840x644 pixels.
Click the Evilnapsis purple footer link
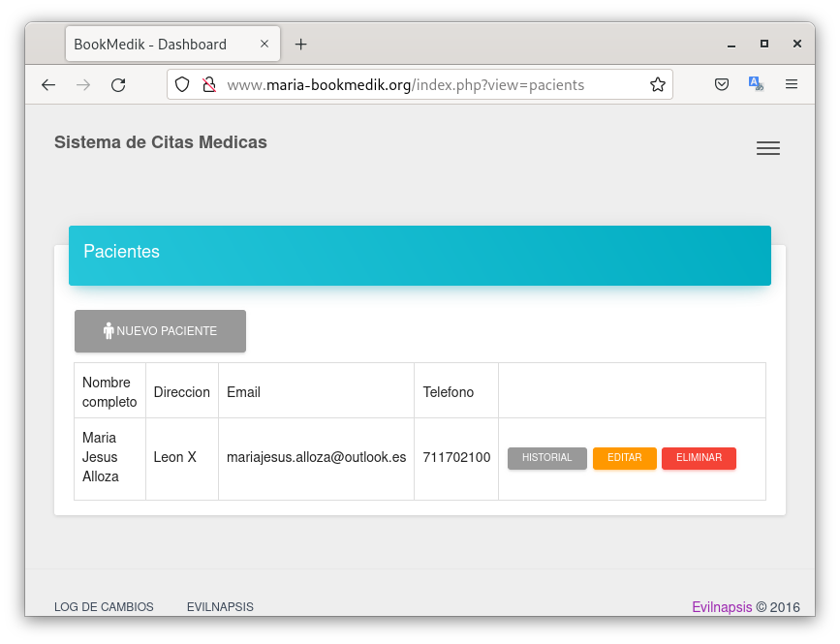pyautogui.click(x=722, y=607)
